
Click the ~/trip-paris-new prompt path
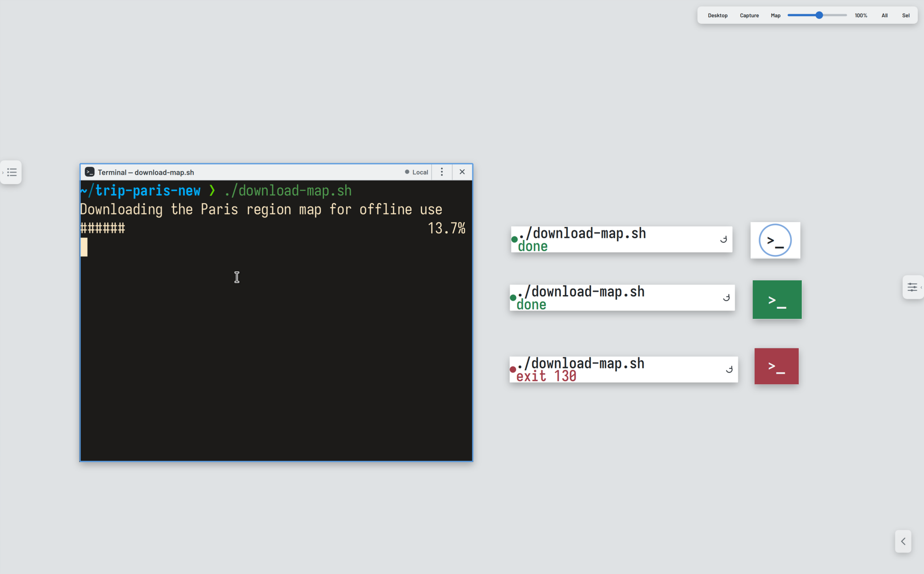(x=140, y=191)
